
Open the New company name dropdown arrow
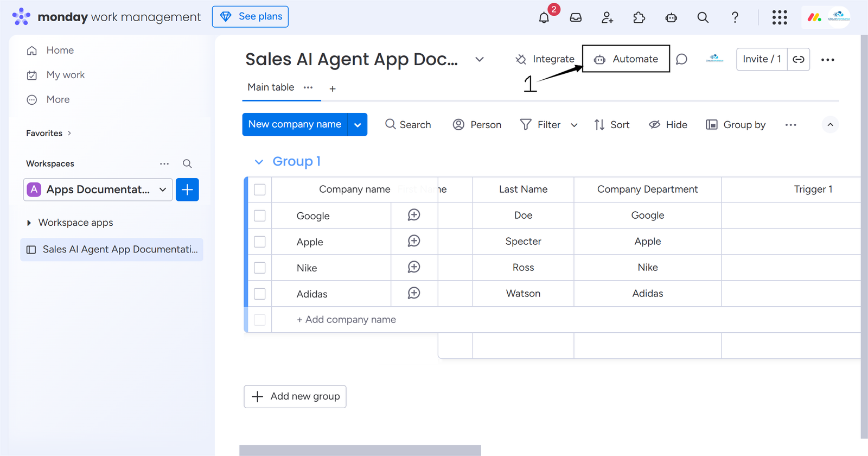358,125
